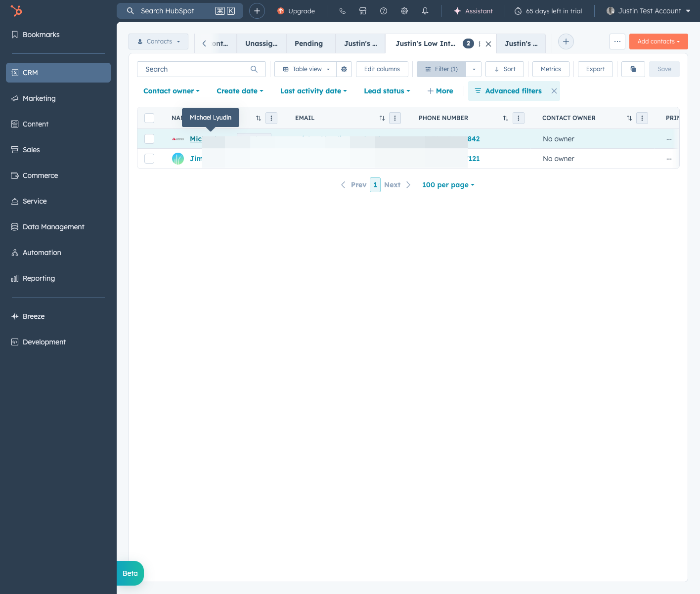Image resolution: width=700 pixels, height=594 pixels.
Task: Expand the Last activity date filter
Action: 313,91
